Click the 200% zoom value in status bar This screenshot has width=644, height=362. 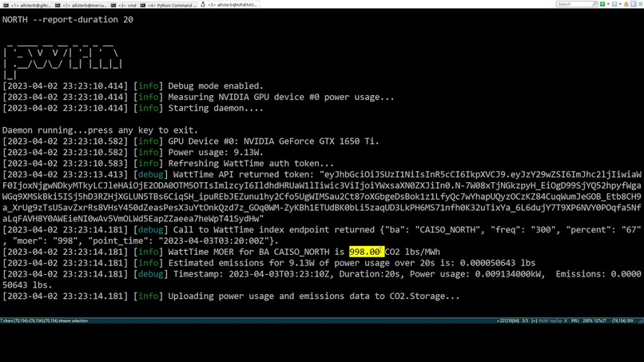pos(587,321)
